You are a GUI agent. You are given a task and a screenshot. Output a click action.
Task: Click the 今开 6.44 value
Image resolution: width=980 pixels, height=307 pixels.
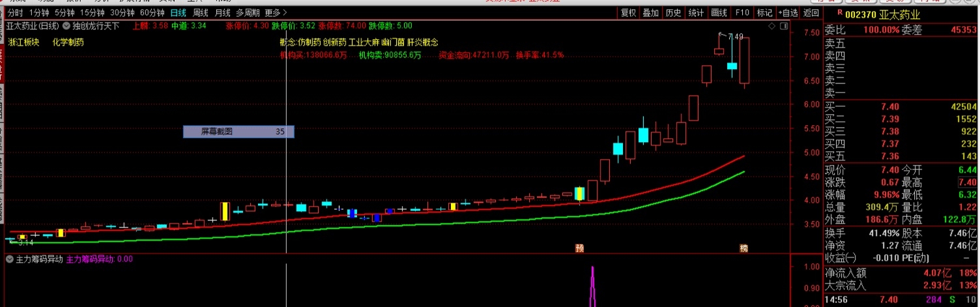[x=967, y=170]
